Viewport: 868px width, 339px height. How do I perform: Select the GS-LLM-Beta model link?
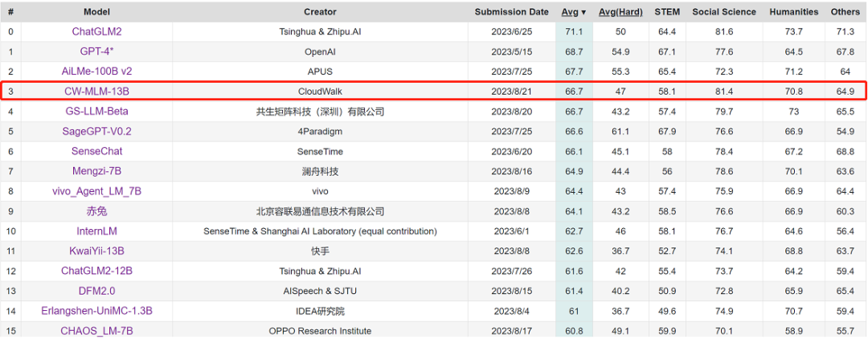coord(96,111)
